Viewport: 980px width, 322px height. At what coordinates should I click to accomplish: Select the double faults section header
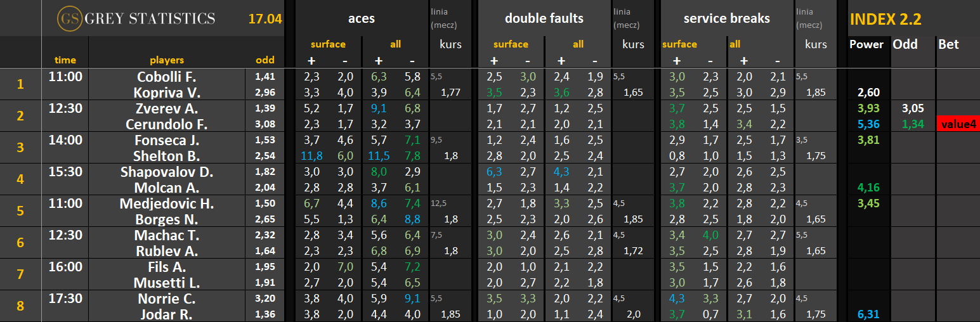point(544,19)
